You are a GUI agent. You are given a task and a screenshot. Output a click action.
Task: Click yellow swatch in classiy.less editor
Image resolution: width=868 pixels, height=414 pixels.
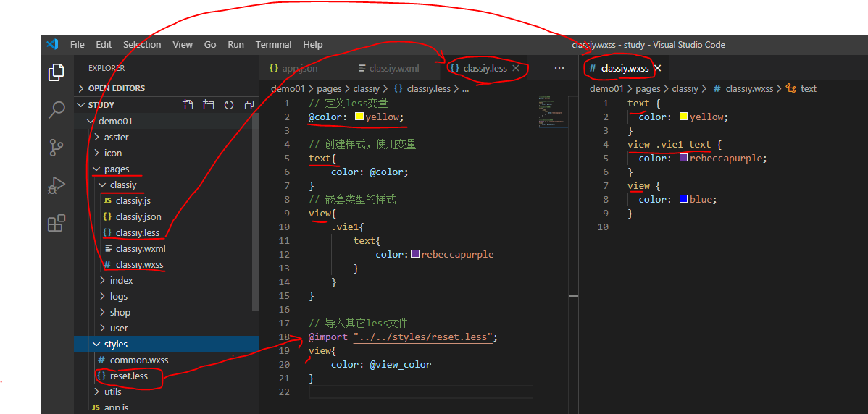(359, 117)
